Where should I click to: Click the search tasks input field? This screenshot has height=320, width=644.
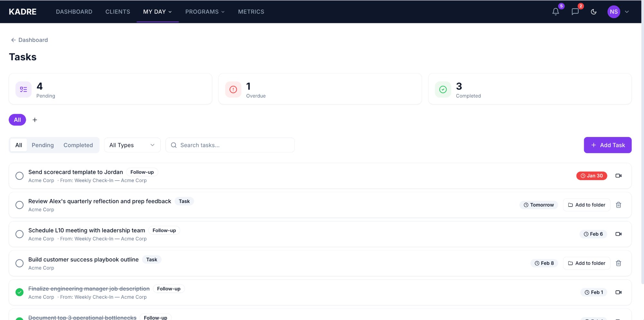[230, 145]
